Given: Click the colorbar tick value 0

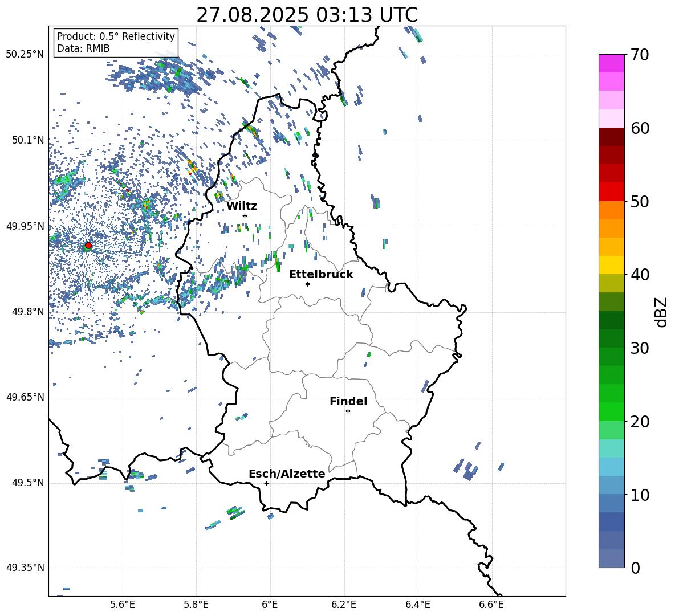Looking at the screenshot, I should point(636,568).
